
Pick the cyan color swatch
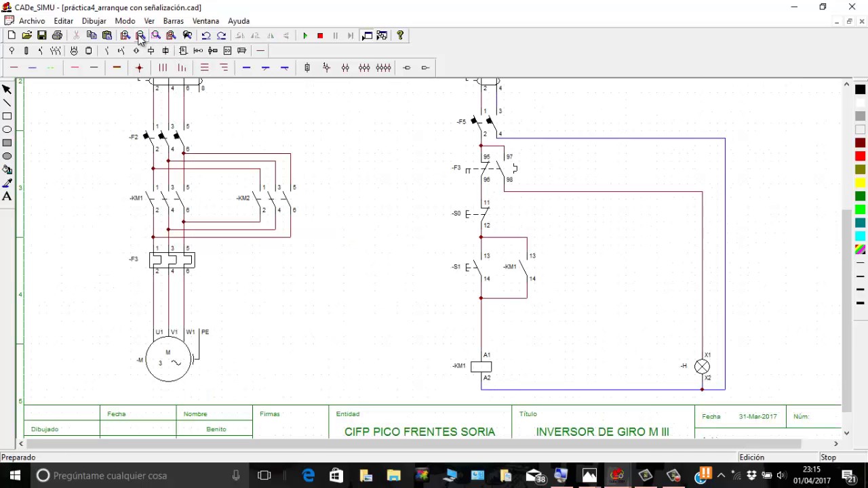860,236
